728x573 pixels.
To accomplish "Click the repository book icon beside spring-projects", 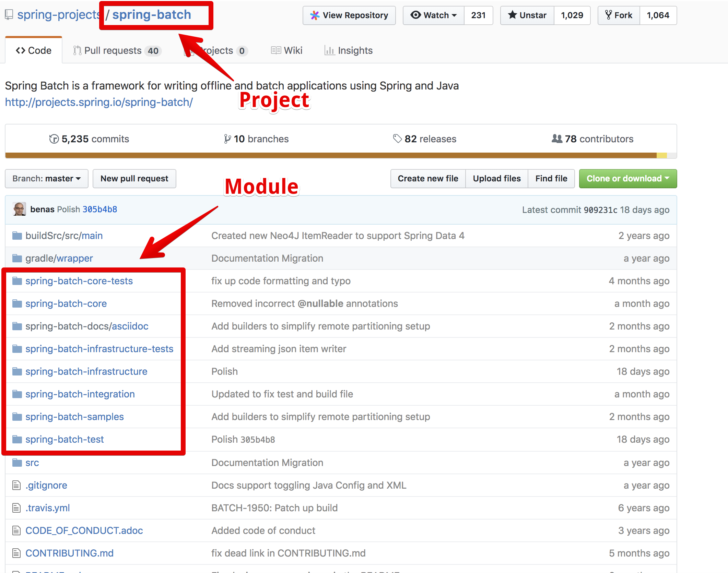I will tap(9, 15).
